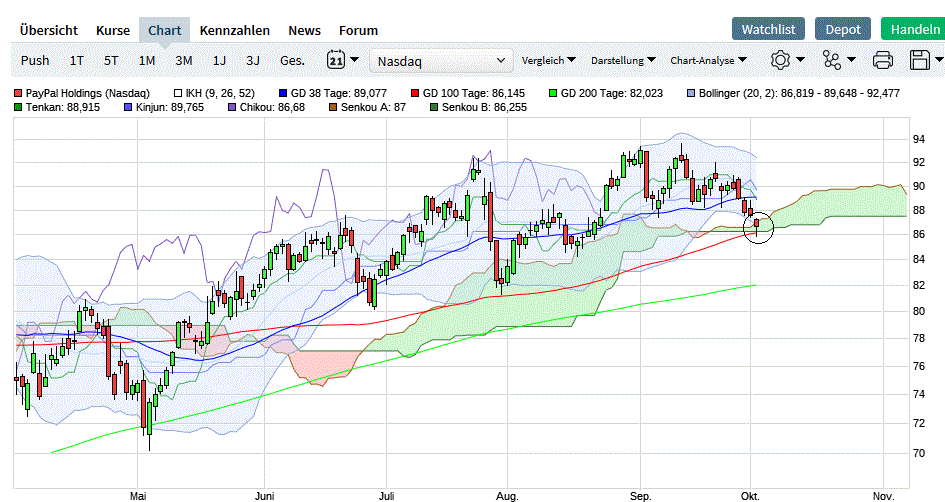Click the 'IKH (9, 26, 52)' legend text
Image resolution: width=945 pixels, height=502 pixels.
tap(220, 93)
